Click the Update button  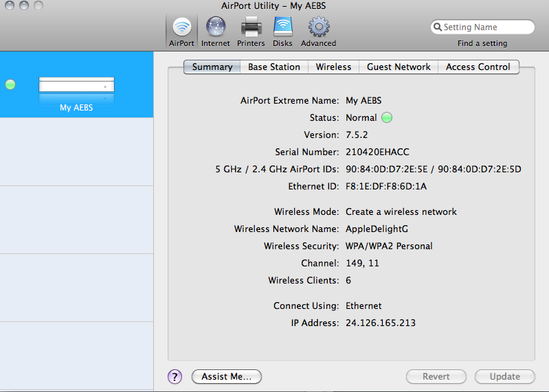click(x=504, y=377)
